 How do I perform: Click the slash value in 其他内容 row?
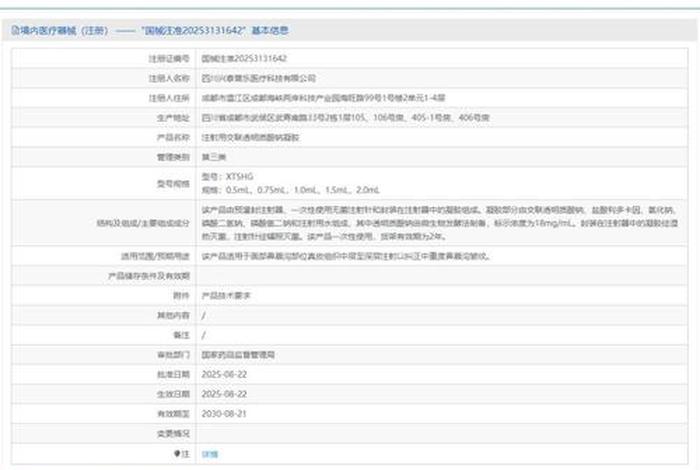click(x=204, y=315)
